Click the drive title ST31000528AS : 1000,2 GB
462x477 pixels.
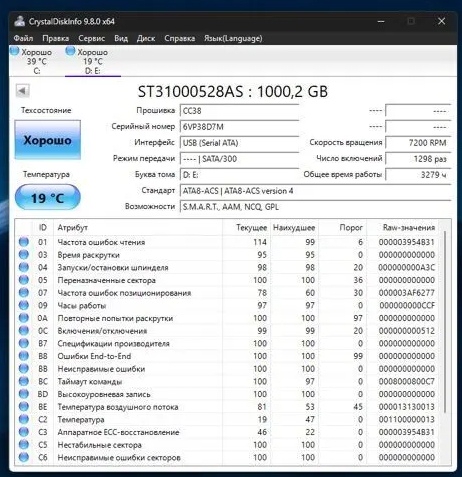233,91
